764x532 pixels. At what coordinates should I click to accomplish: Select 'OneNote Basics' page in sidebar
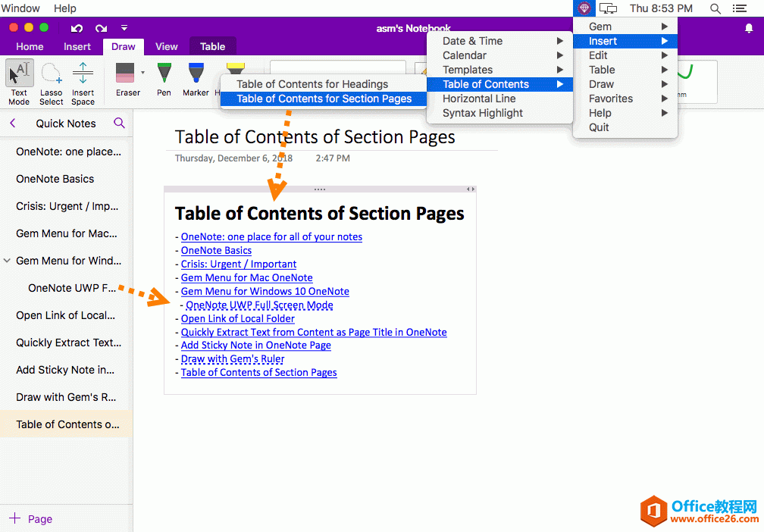66,179
